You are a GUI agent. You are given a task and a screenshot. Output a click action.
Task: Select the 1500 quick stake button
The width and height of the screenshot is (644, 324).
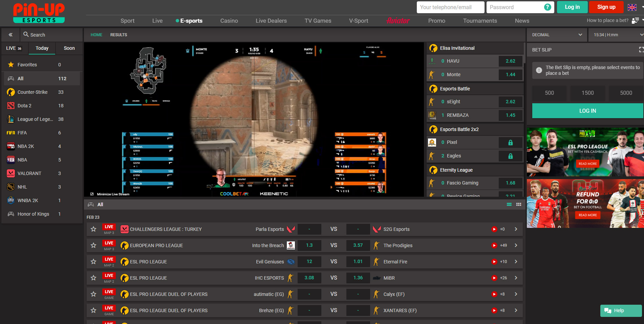587,93
